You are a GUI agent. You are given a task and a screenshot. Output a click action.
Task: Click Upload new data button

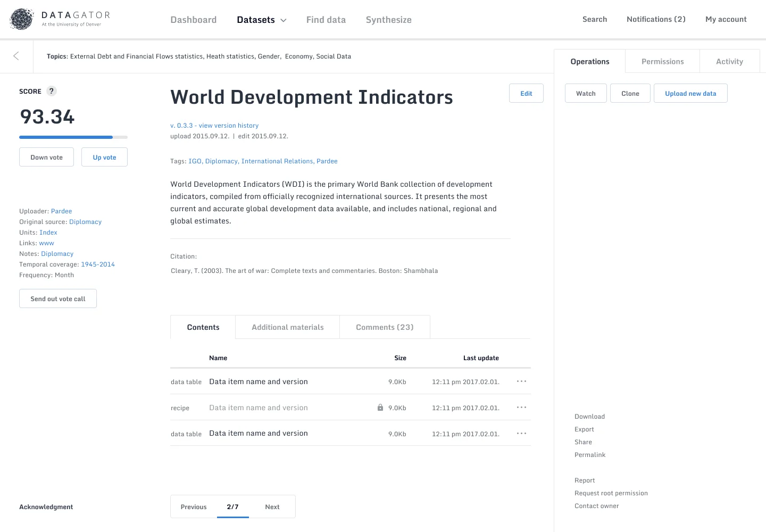pos(690,94)
